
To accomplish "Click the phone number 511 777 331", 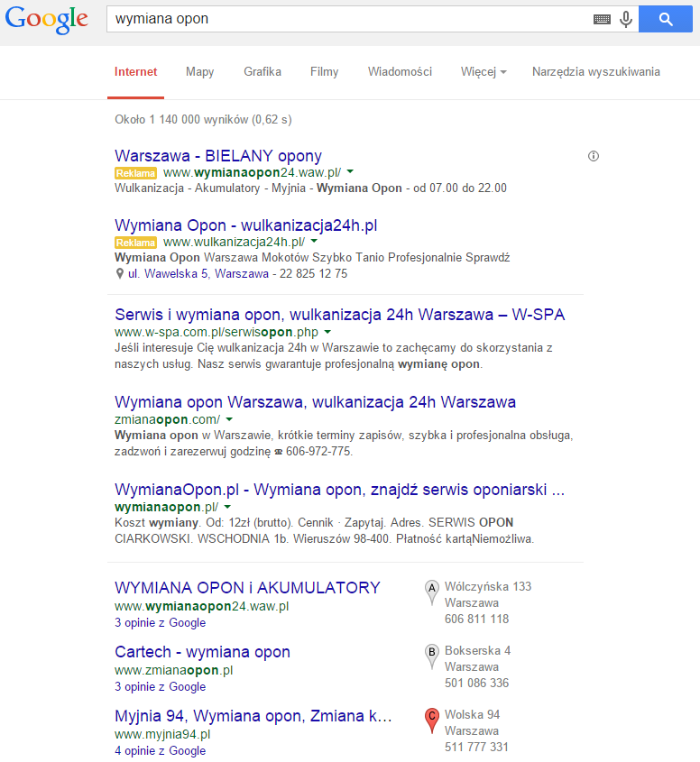I will pyautogui.click(x=476, y=747).
